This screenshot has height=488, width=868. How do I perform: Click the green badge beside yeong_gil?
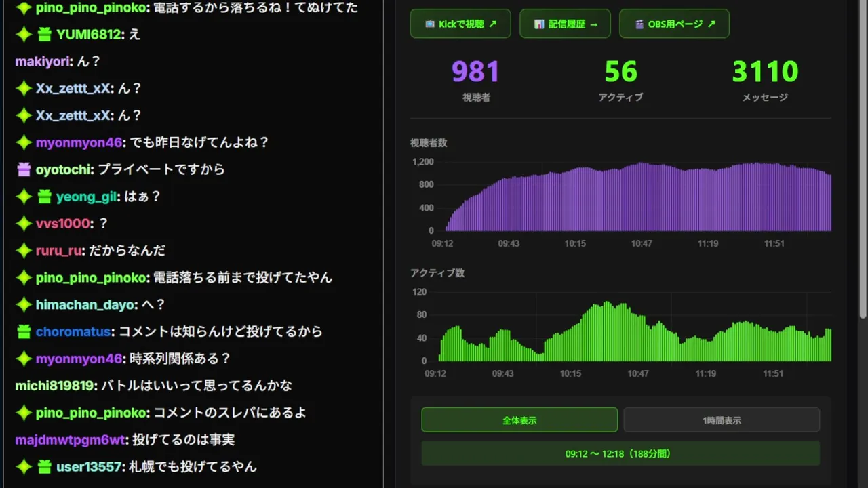[24, 197]
